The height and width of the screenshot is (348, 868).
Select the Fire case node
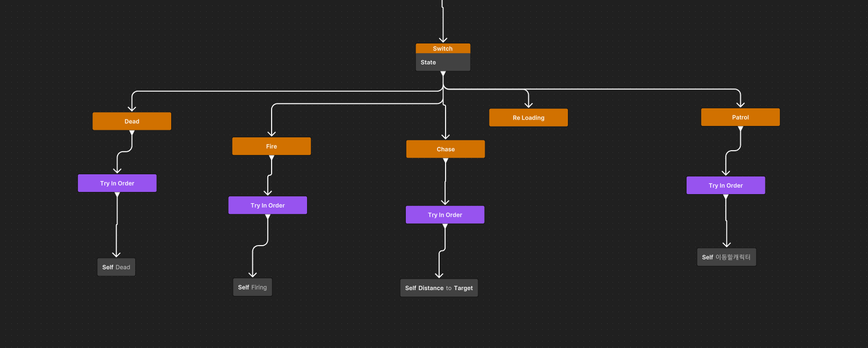[271, 146]
